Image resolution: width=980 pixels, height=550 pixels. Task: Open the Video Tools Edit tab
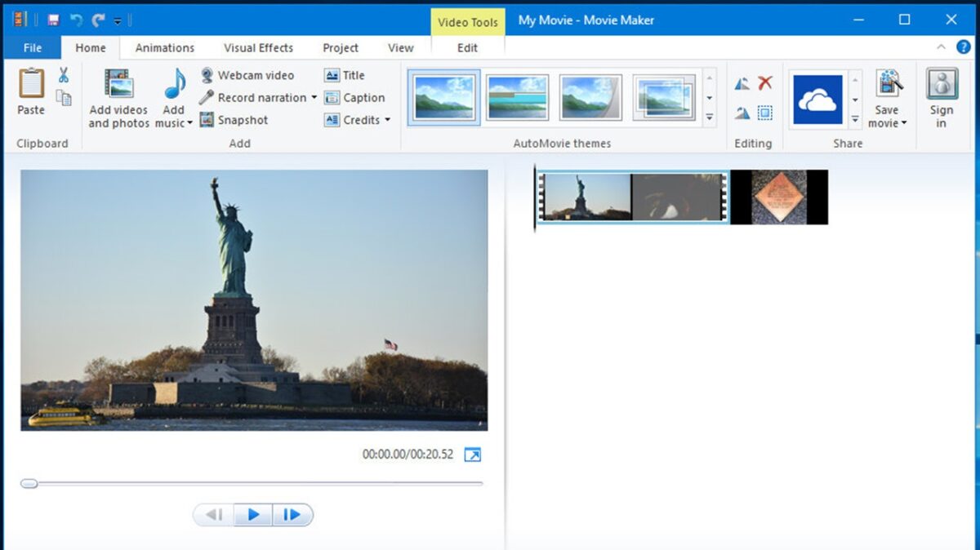[x=467, y=47]
